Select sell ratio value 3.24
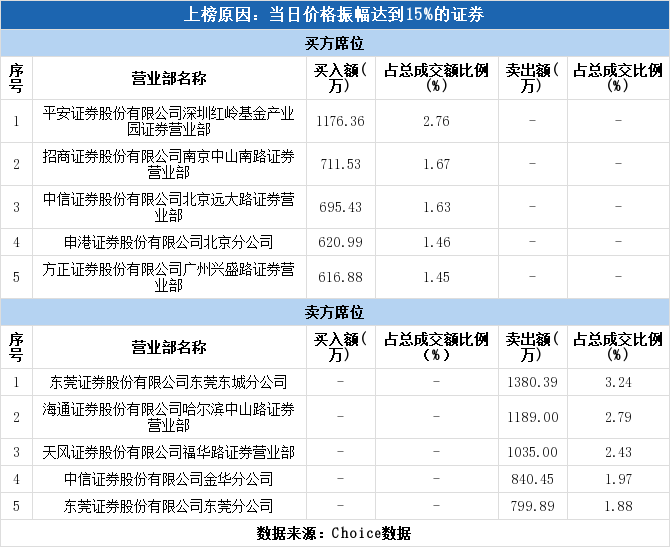The width and height of the screenshot is (670, 547). [x=618, y=382]
